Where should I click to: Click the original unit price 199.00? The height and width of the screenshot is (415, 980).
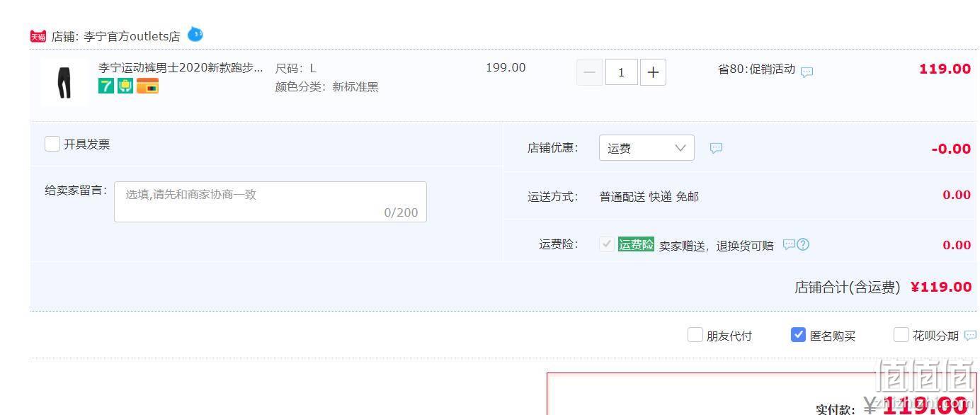[506, 68]
